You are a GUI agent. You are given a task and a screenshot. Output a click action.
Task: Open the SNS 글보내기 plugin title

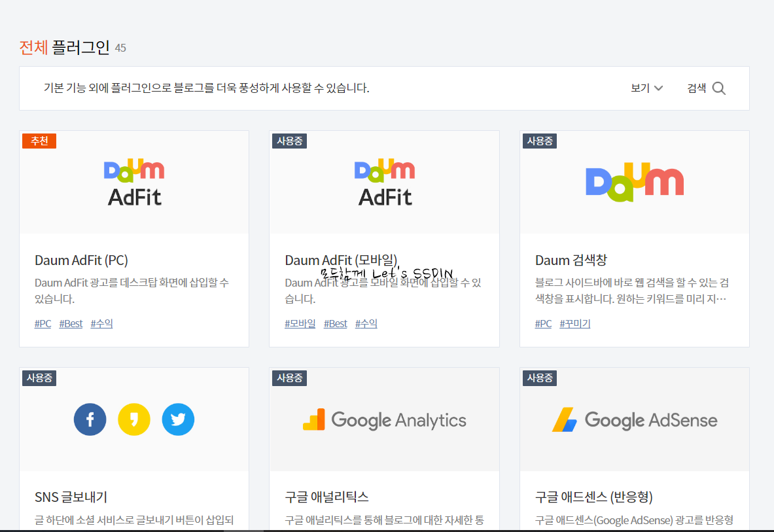[71, 497]
